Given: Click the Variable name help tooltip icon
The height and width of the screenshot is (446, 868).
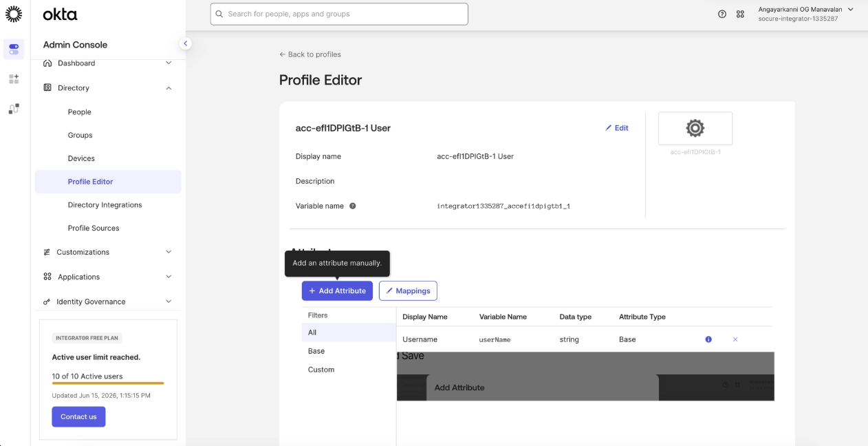Looking at the screenshot, I should click(353, 206).
